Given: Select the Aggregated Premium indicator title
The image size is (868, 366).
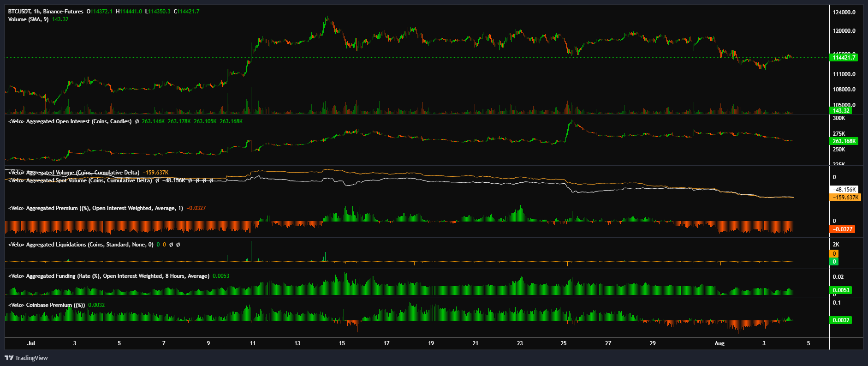Looking at the screenshot, I should pyautogui.click(x=95, y=208).
